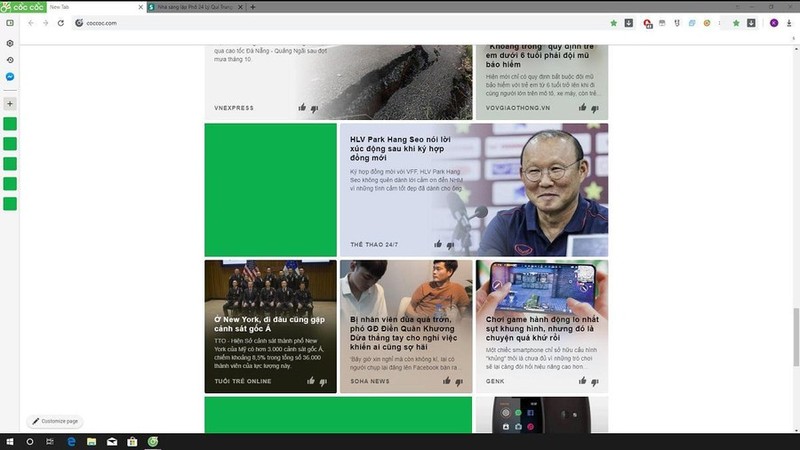Screen dimensions: 800x450
Task: Open Microsoft Edge from the taskbar
Action: (x=72, y=441)
